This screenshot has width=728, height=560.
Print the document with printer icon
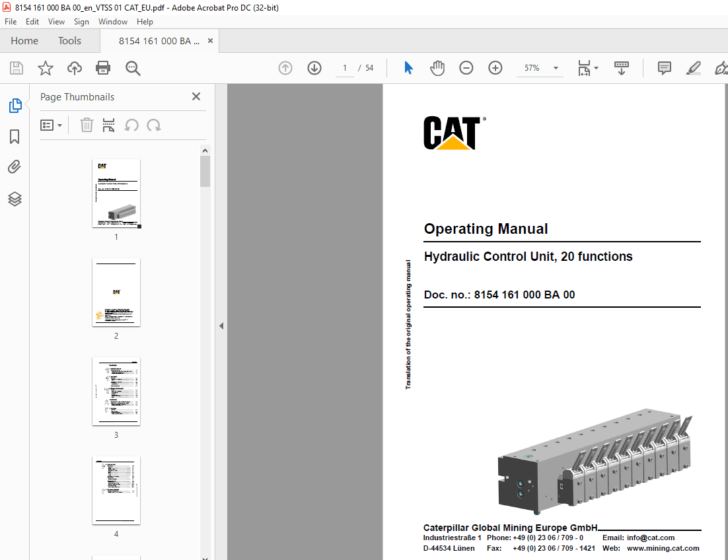pos(103,68)
